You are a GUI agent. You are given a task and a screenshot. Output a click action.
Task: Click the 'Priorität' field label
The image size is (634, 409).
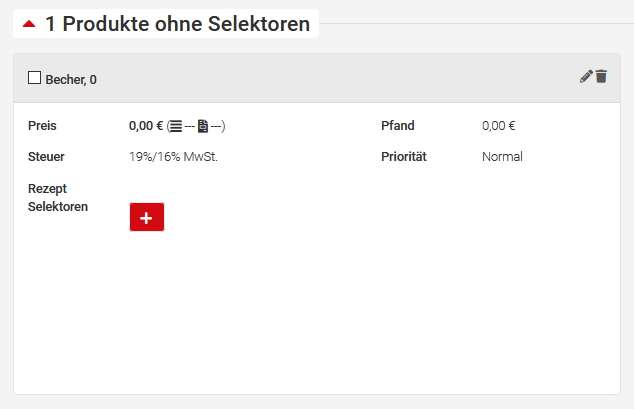tap(404, 157)
